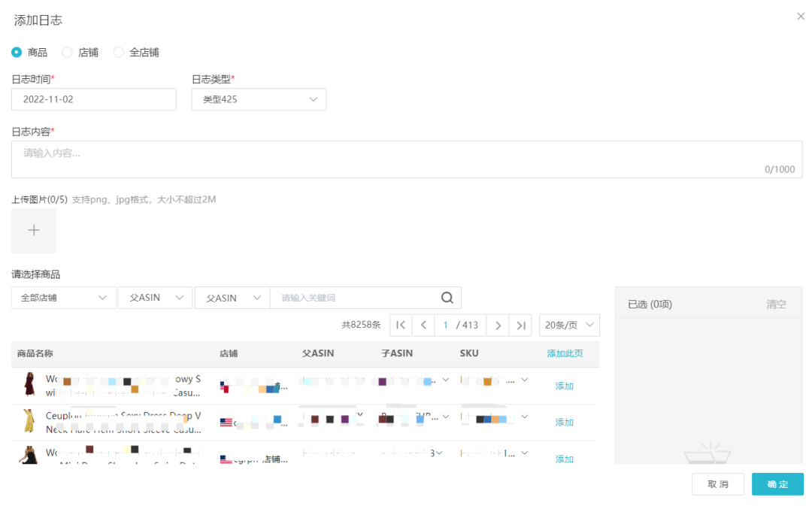The image size is (812, 506).
Task: Go to next page with the > icon
Action: 498,324
